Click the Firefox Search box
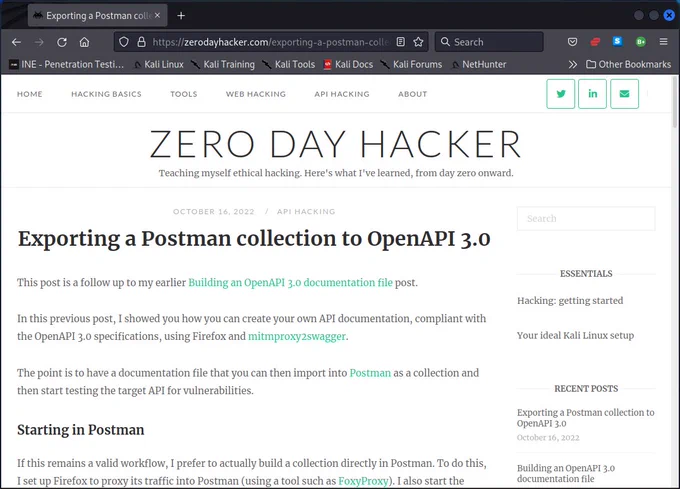The width and height of the screenshot is (680, 489). click(489, 42)
